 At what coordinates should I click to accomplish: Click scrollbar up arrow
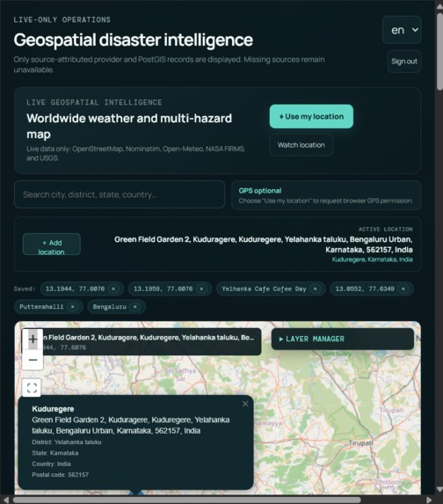(x=439, y=6)
